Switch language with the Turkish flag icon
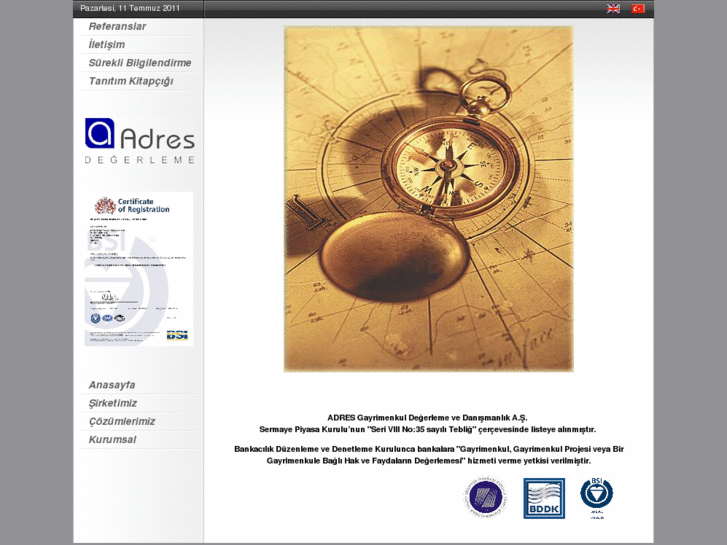Image resolution: width=727 pixels, height=545 pixels. point(638,8)
